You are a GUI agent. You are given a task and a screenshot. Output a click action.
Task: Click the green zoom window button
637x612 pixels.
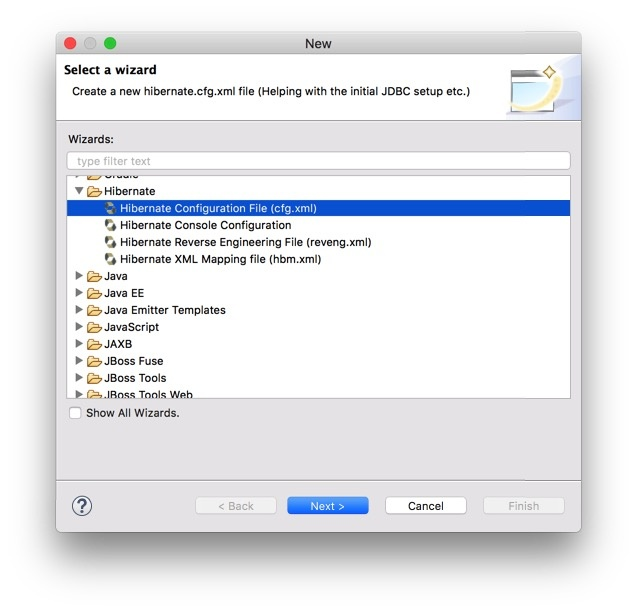(x=110, y=43)
